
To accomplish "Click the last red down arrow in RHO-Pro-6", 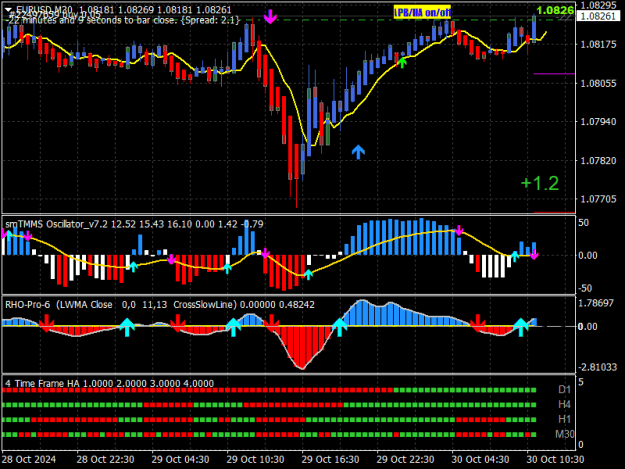I will 477,323.
